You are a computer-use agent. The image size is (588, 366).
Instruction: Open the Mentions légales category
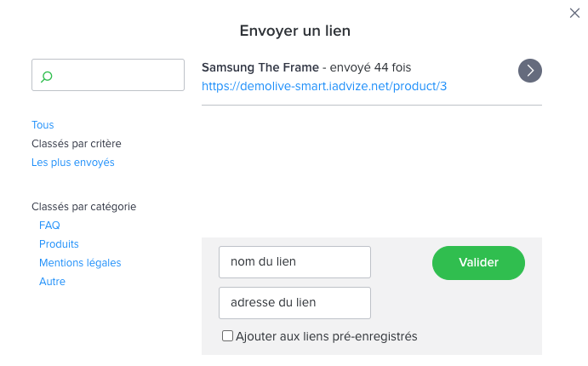click(80, 263)
